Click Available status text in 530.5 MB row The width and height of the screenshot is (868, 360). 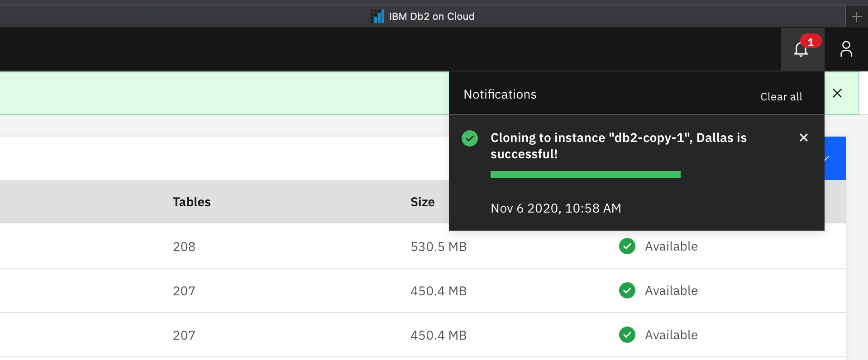[x=671, y=246]
